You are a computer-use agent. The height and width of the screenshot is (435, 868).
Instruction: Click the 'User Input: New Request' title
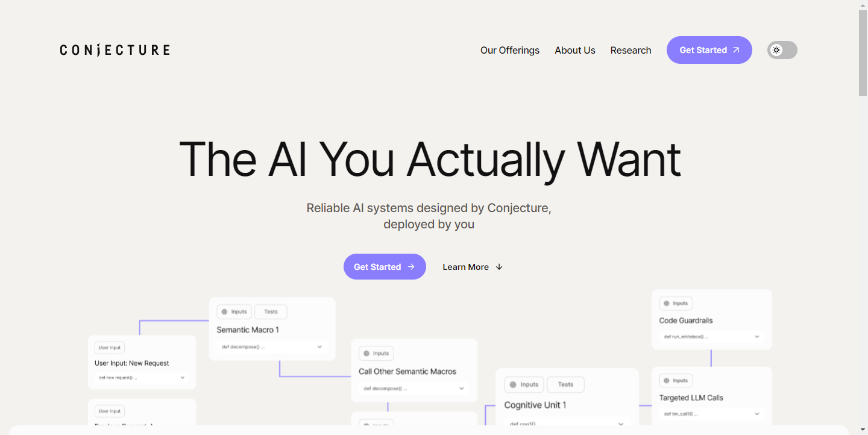(x=131, y=363)
